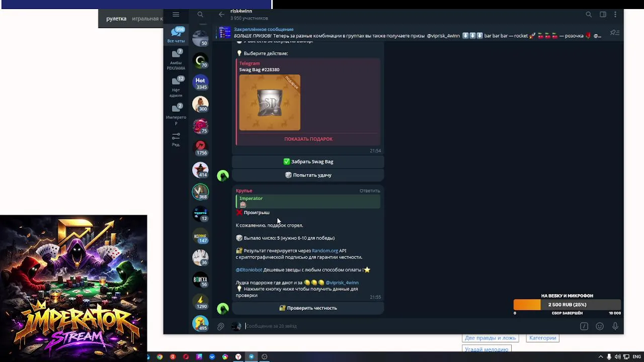This screenshot has height=362, width=644.
Task: Click the ENG language indicator
Action: click(x=636, y=357)
